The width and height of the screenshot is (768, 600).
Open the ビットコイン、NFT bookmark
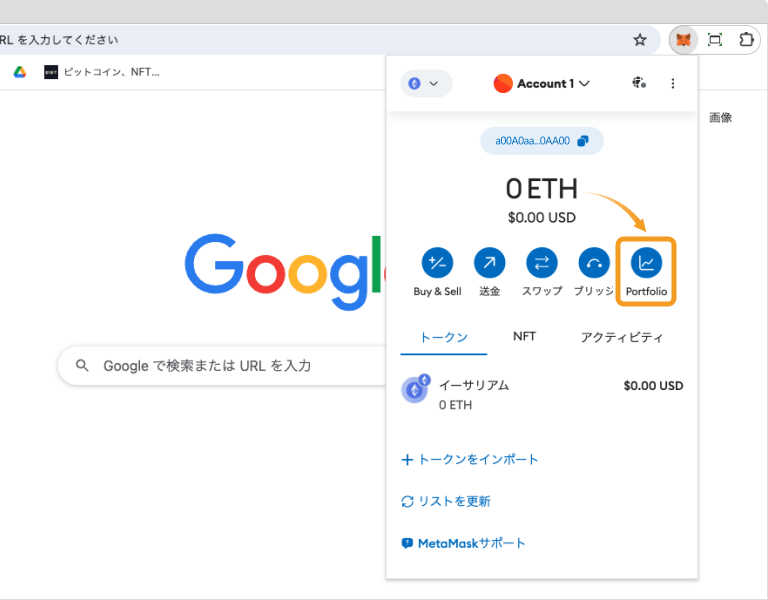coord(102,72)
